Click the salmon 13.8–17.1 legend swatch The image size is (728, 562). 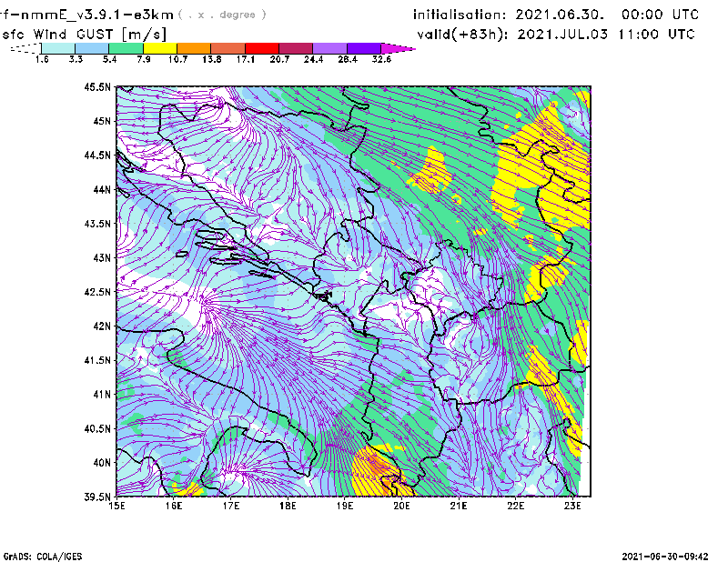(x=228, y=48)
